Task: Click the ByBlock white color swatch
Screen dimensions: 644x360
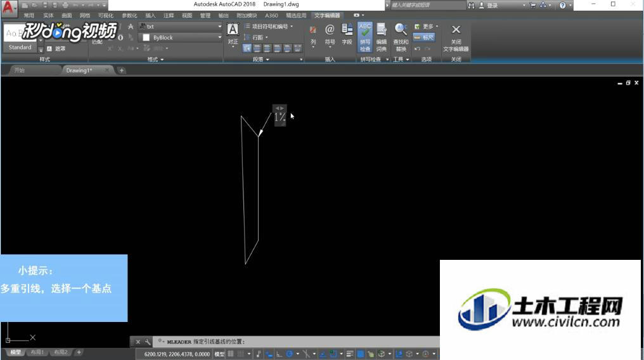Action: pos(146,37)
